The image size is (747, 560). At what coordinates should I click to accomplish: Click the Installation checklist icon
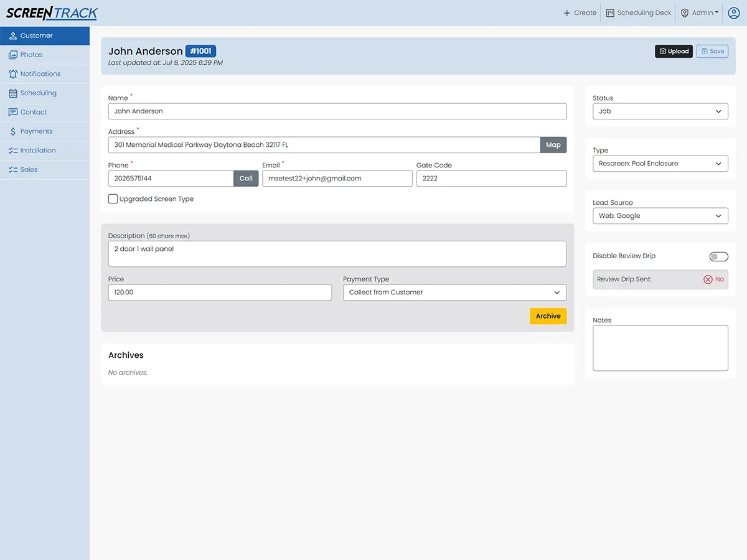pos(13,151)
